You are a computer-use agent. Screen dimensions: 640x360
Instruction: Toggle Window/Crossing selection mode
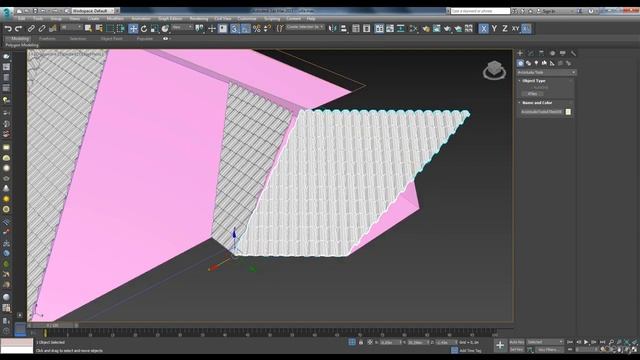[x=121, y=29]
